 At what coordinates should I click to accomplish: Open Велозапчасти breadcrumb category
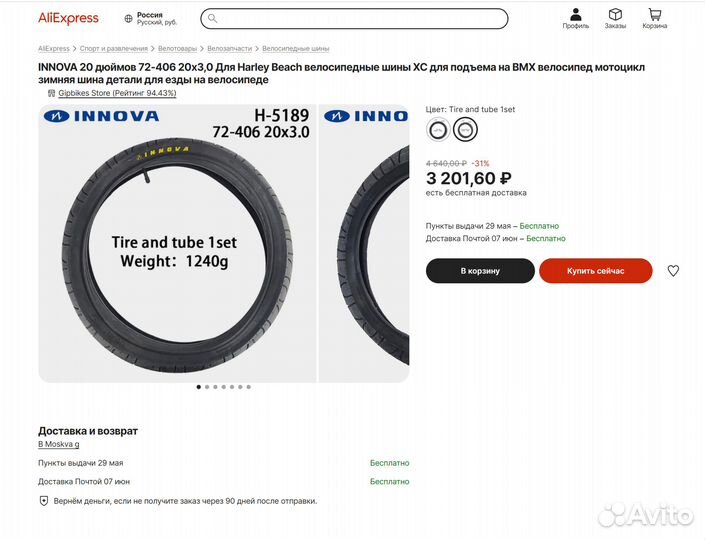[x=229, y=48]
